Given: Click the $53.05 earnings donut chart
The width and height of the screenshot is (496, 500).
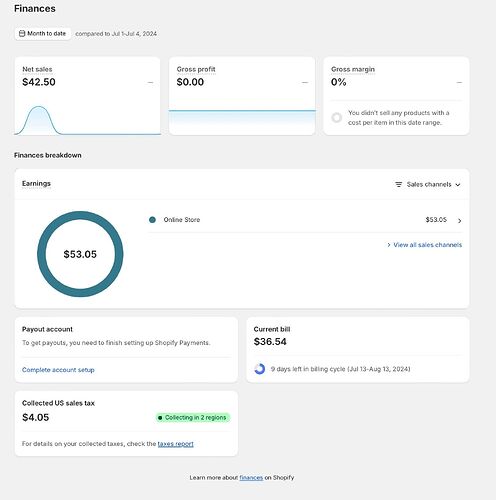Looking at the screenshot, I should pyautogui.click(x=80, y=254).
